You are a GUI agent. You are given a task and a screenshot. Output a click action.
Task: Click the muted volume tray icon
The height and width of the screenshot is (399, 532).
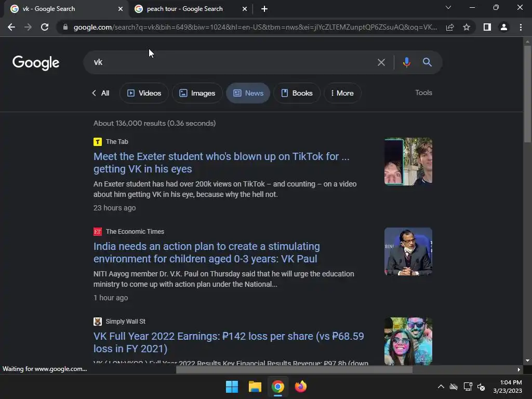click(x=481, y=387)
